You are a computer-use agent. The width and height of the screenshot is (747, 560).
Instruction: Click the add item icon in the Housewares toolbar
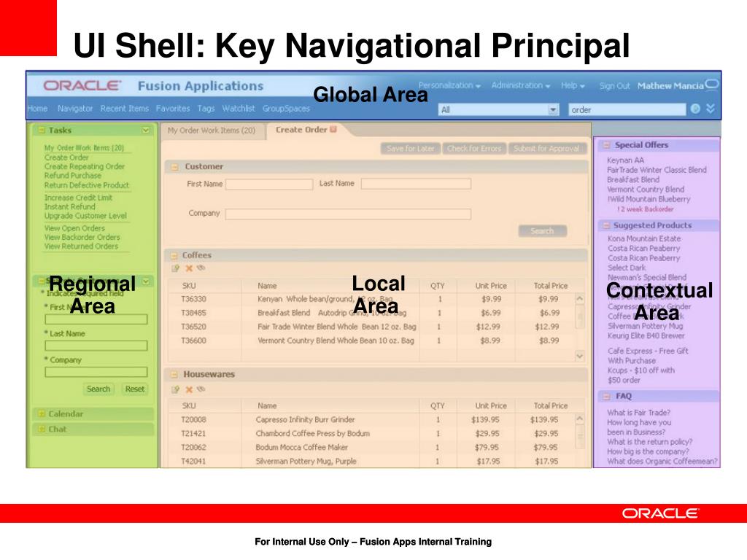[175, 389]
